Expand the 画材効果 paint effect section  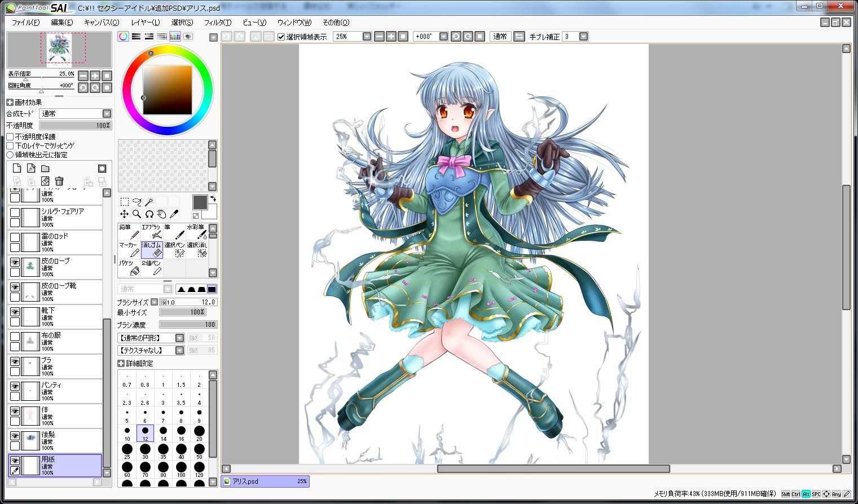coord(10,103)
